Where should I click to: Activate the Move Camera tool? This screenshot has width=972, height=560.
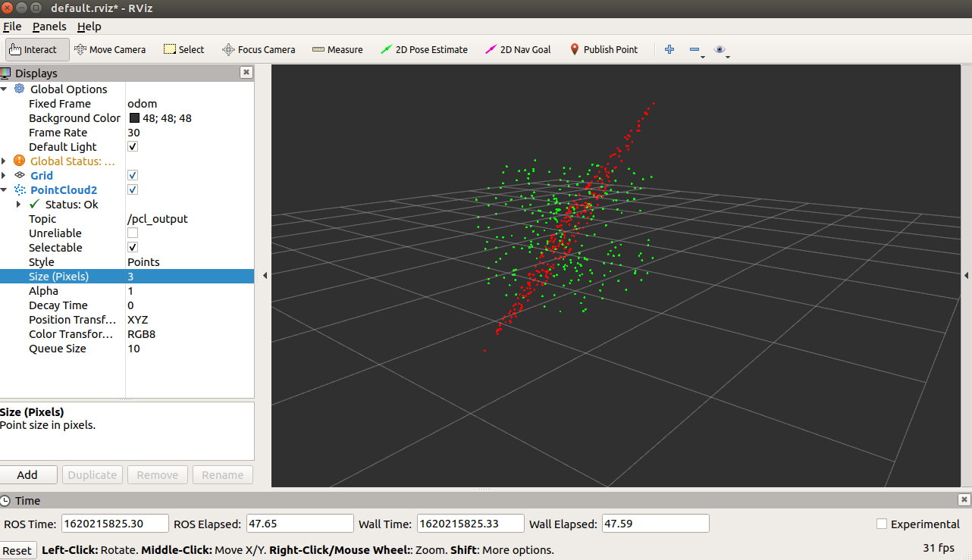point(110,49)
